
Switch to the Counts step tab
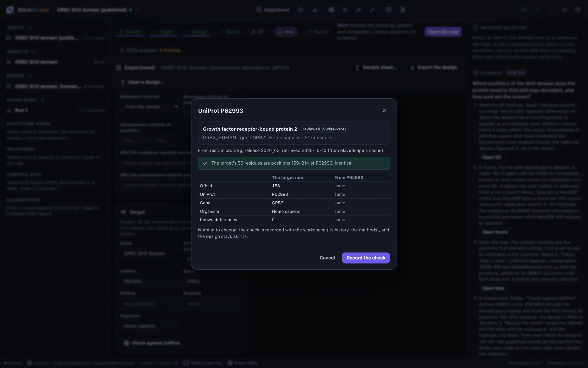click(130, 32)
